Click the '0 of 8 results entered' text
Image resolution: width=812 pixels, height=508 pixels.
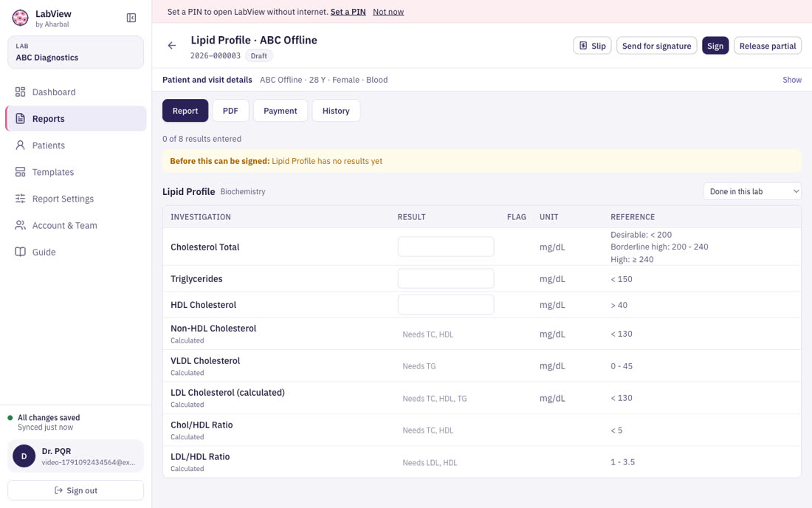(x=202, y=139)
